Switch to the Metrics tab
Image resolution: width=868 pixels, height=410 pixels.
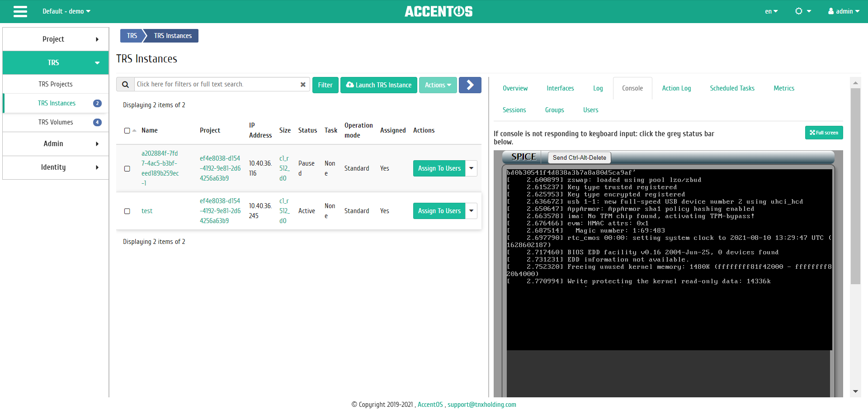[x=783, y=88]
